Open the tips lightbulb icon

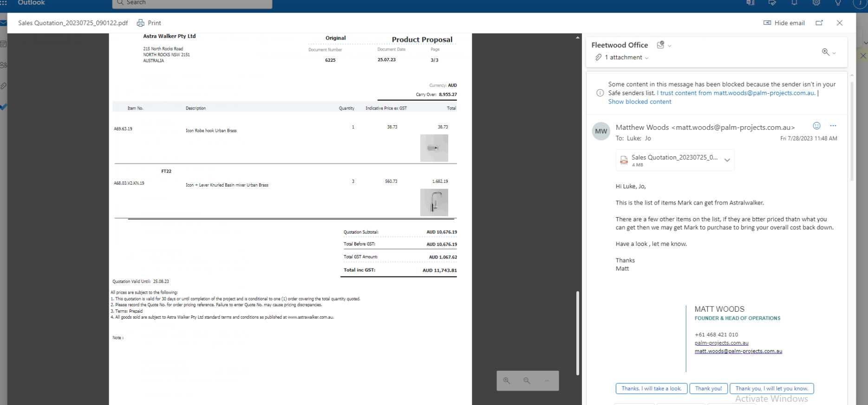(838, 3)
